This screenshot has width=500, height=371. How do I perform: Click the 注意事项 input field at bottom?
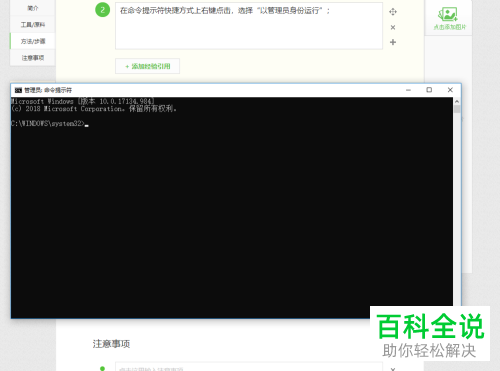(249, 366)
